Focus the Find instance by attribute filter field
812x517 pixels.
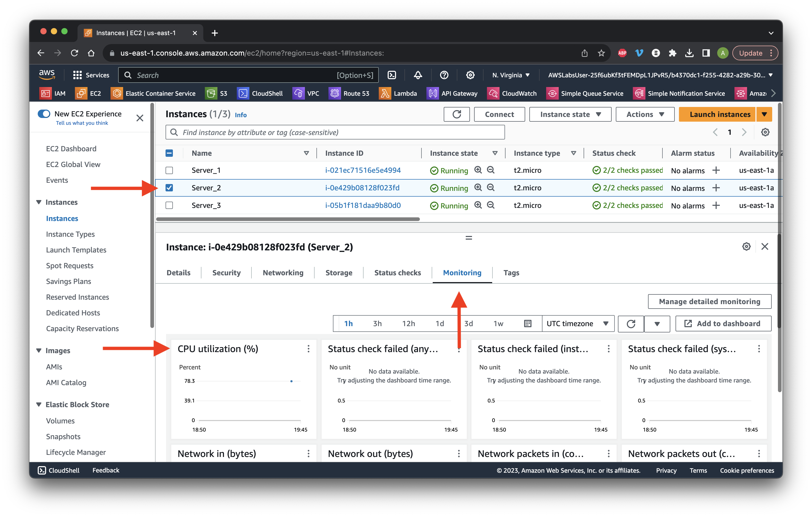tap(335, 132)
